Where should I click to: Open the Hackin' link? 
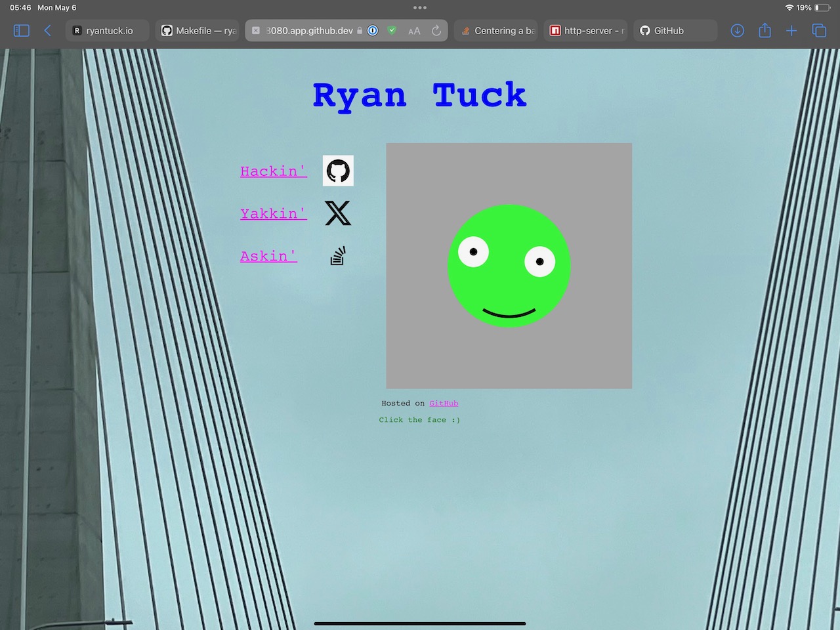tap(273, 171)
